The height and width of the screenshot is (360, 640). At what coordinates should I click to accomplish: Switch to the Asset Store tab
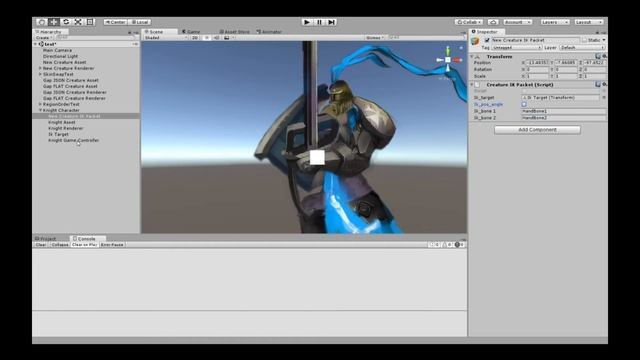tap(234, 31)
